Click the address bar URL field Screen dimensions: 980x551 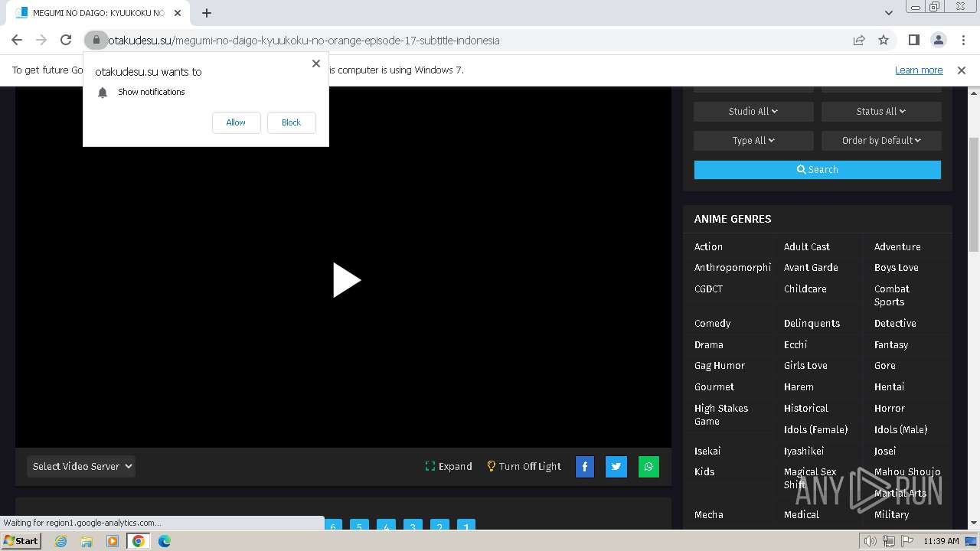[475, 40]
